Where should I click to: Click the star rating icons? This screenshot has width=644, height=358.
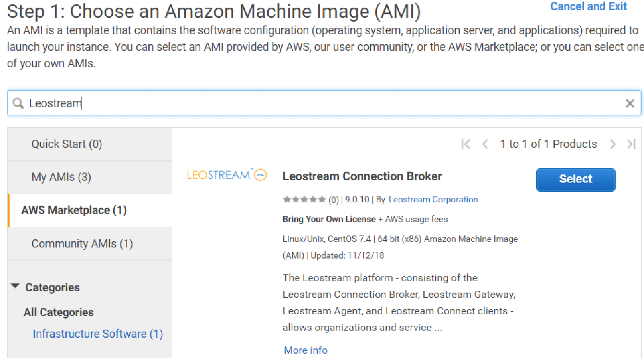(x=304, y=199)
